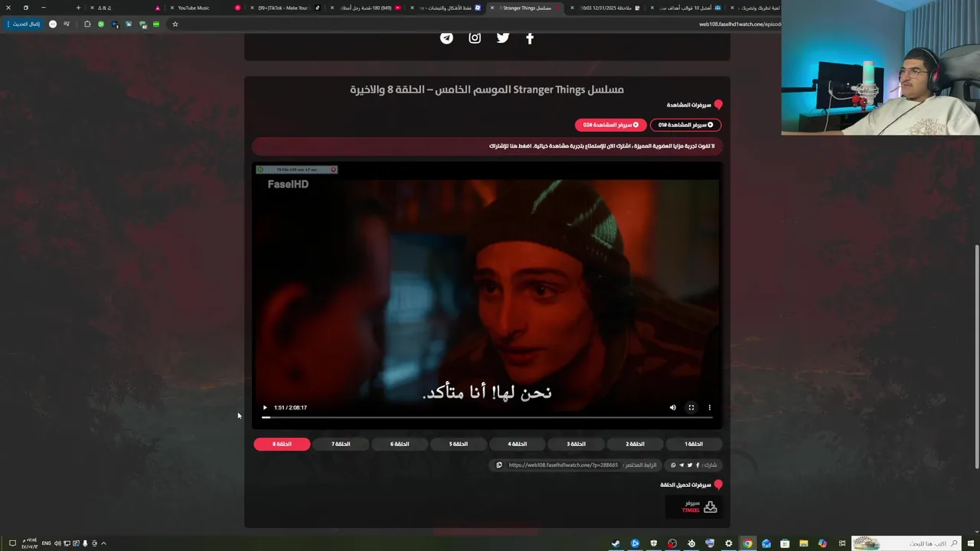Image resolution: width=980 pixels, height=551 pixels.
Task: Switch to episode 2 (الحلقة 2)
Action: (x=635, y=444)
